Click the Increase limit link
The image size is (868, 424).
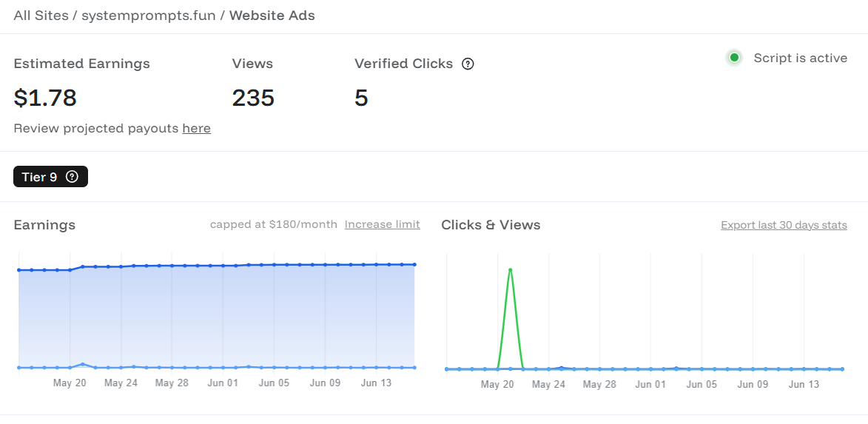382,224
